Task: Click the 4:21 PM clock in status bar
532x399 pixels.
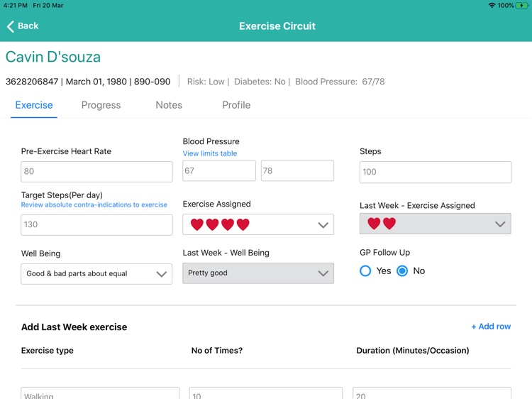Action: tap(16, 6)
